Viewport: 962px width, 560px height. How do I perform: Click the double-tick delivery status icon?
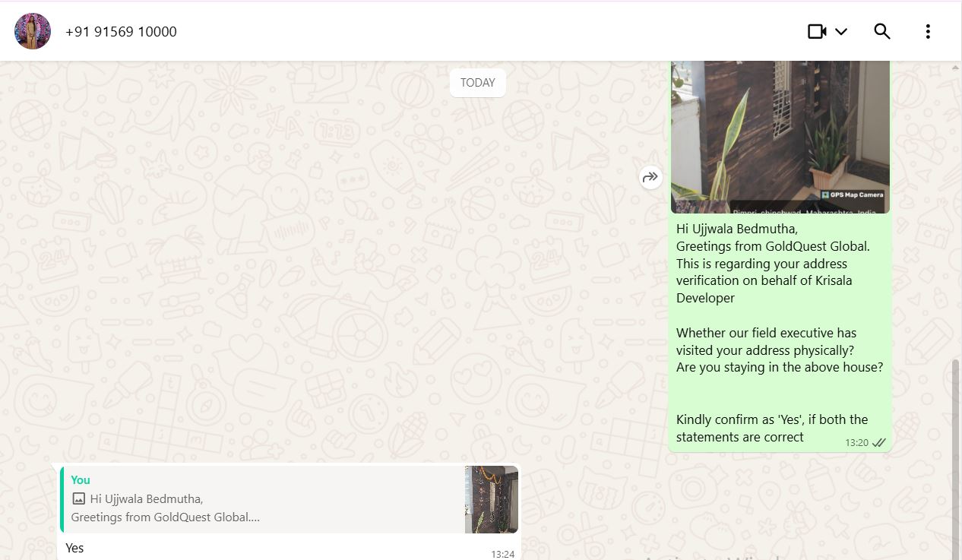point(879,442)
